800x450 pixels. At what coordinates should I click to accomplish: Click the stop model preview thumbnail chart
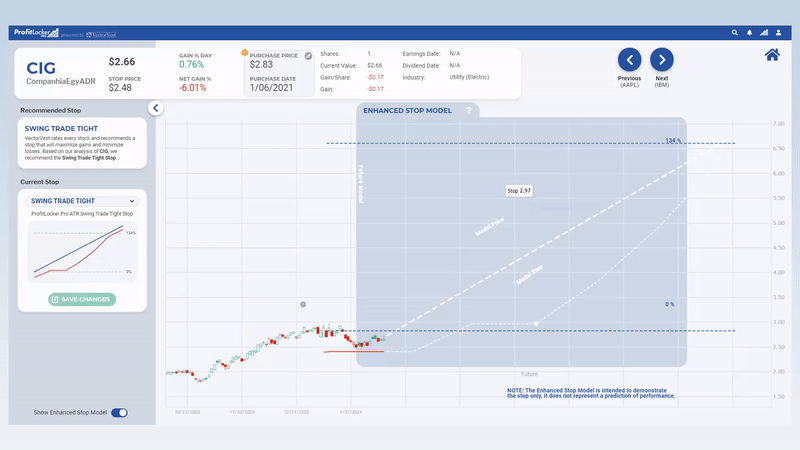pyautogui.click(x=82, y=252)
